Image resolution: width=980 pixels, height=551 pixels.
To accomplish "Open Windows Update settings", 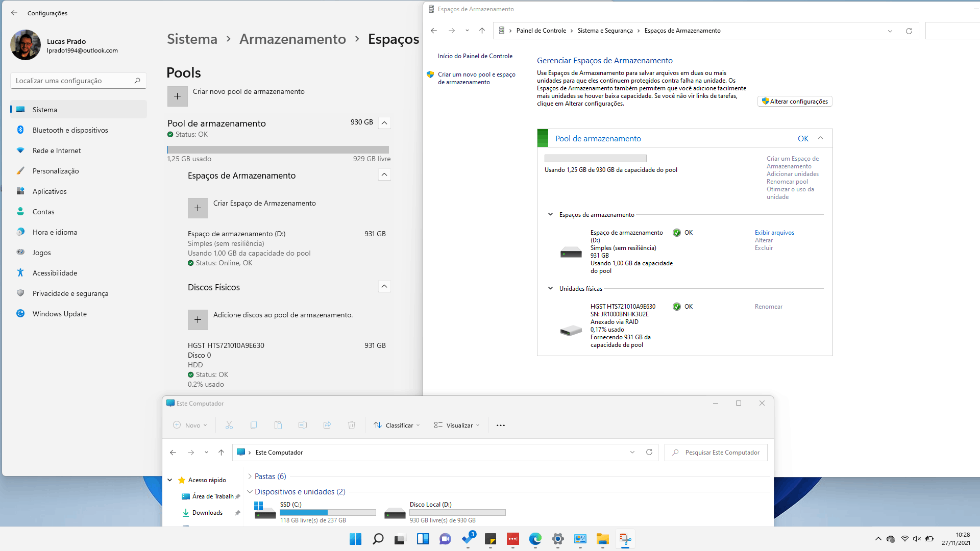I will (x=79, y=314).
